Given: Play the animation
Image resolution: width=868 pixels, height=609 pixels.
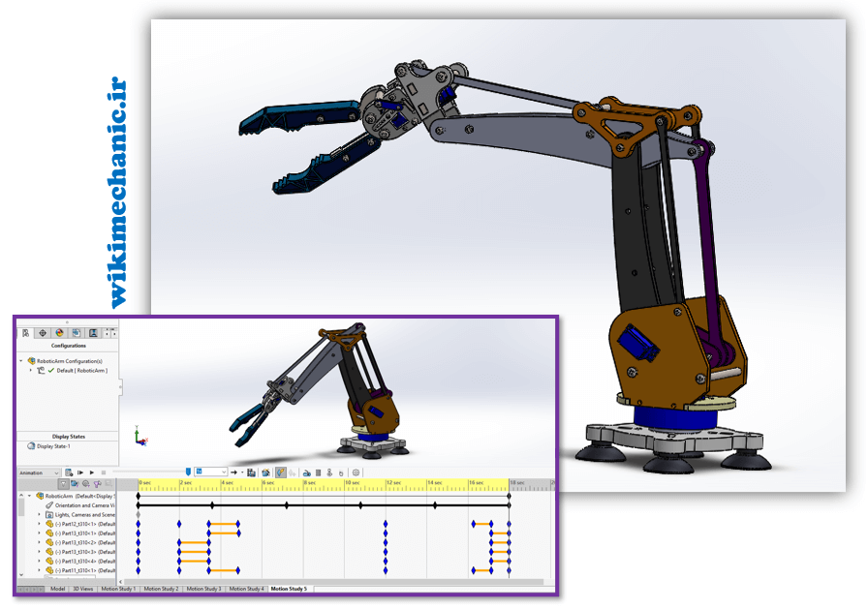Looking at the screenshot, I should [92, 472].
